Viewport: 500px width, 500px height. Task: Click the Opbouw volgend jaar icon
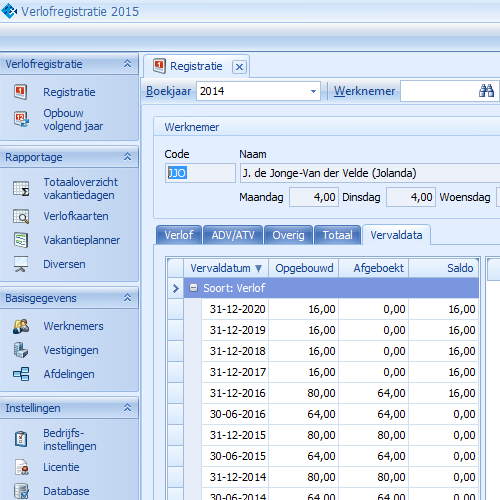click(x=21, y=119)
